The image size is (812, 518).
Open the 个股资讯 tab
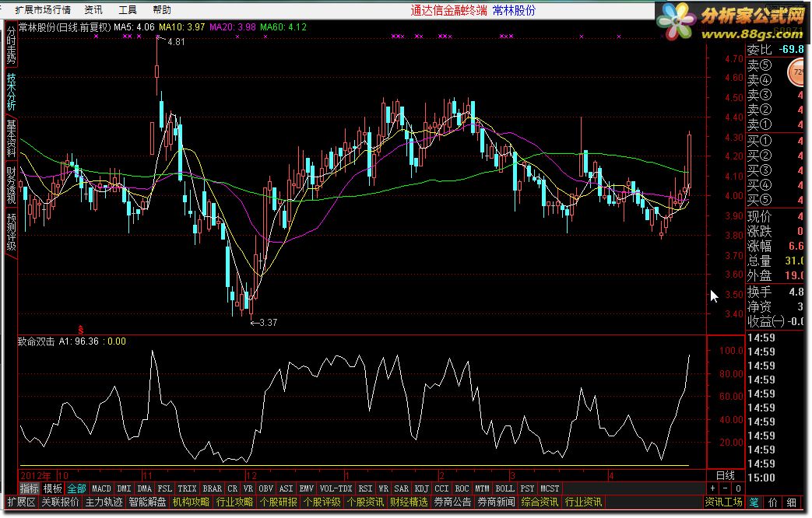click(x=365, y=502)
